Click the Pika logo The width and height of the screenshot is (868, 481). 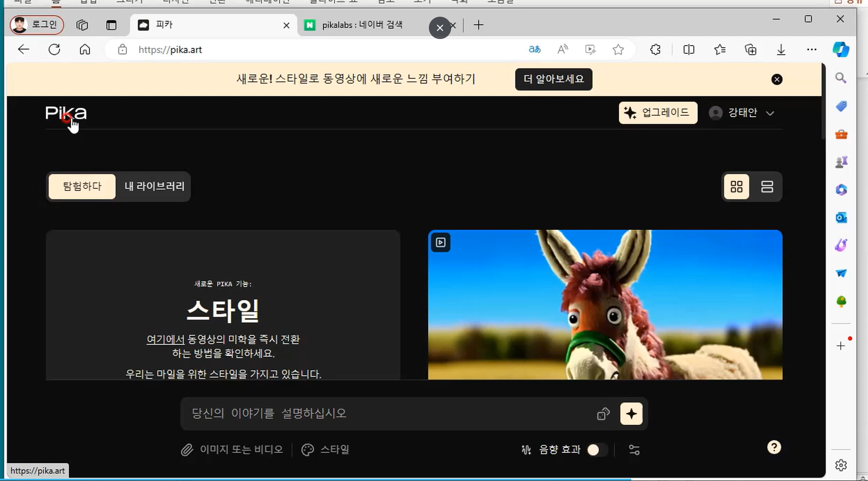coord(66,113)
